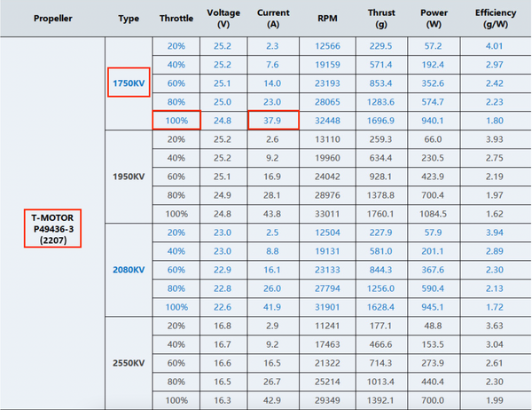Click the Throttle column header
The height and width of the screenshot is (410, 532).
click(176, 18)
